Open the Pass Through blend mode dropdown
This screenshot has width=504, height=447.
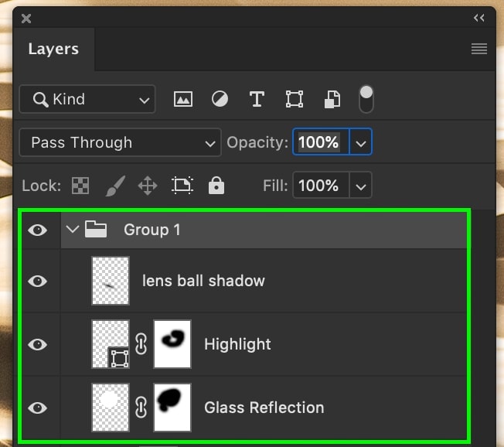click(x=121, y=142)
